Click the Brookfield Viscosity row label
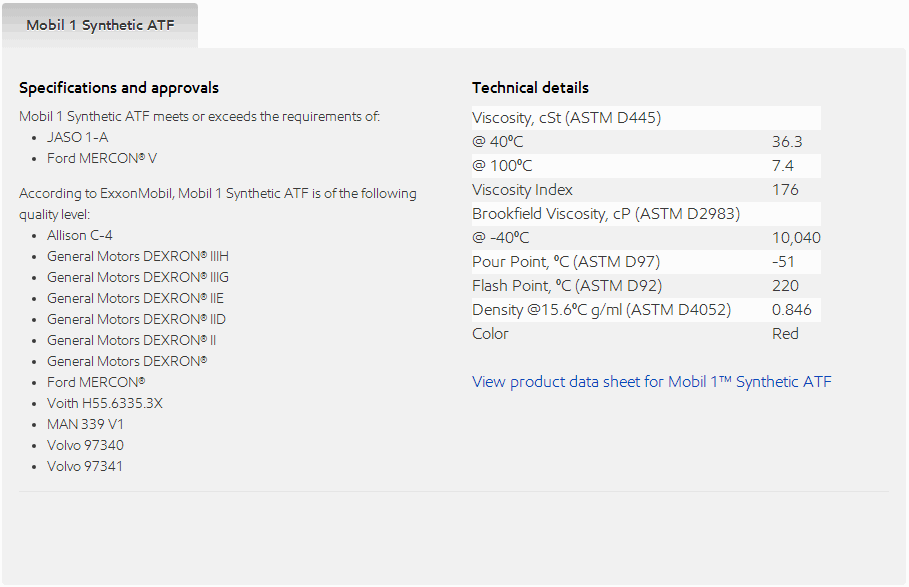Screen dimensions: 909x587 click(606, 214)
